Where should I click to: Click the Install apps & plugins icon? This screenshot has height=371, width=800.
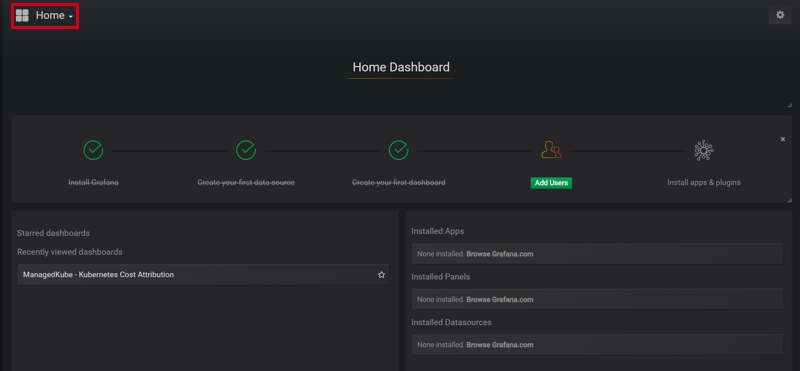[704, 151]
